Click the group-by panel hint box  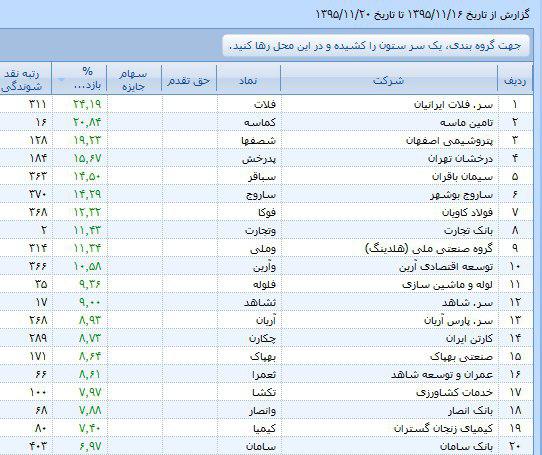(x=376, y=46)
